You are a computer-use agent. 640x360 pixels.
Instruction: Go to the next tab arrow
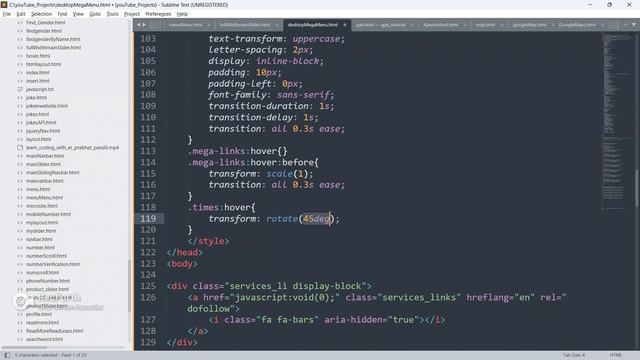point(144,25)
